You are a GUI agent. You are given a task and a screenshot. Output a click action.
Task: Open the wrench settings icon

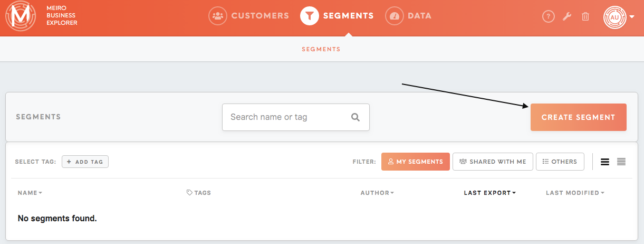[x=567, y=16]
